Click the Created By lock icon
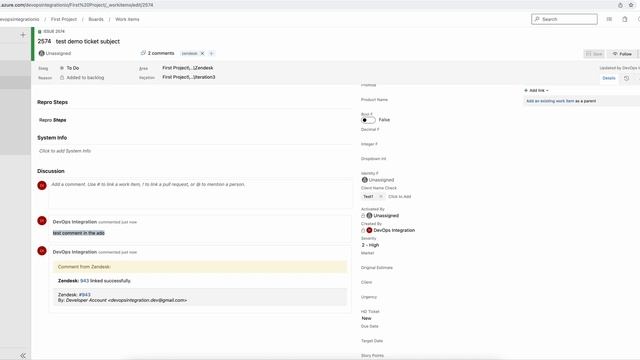 [x=363, y=230]
